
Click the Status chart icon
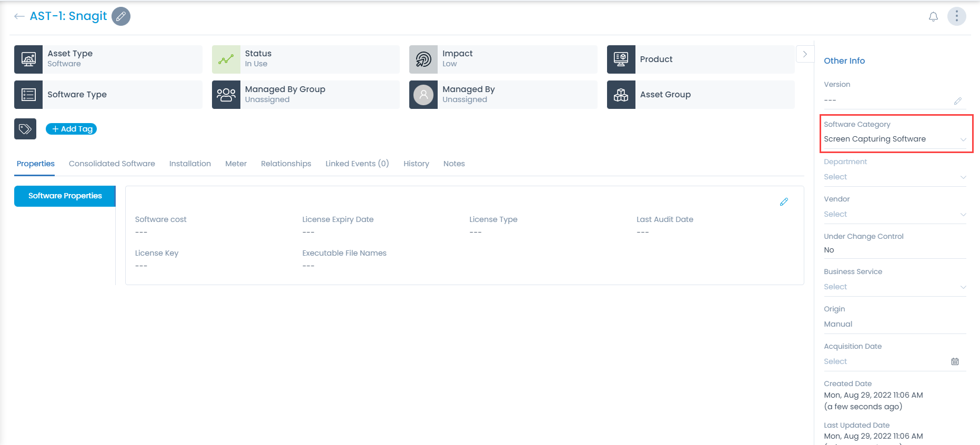pyautogui.click(x=226, y=59)
